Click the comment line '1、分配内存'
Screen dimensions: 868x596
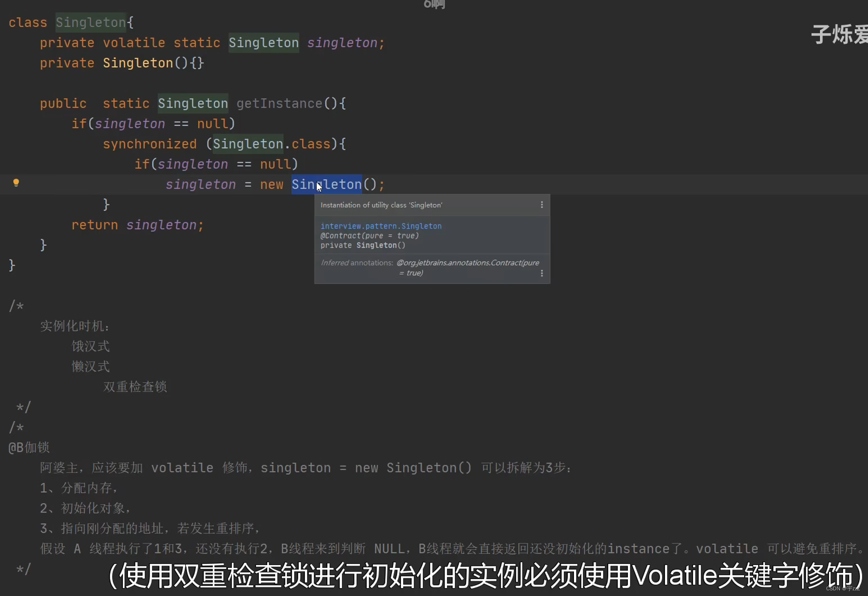pos(78,488)
